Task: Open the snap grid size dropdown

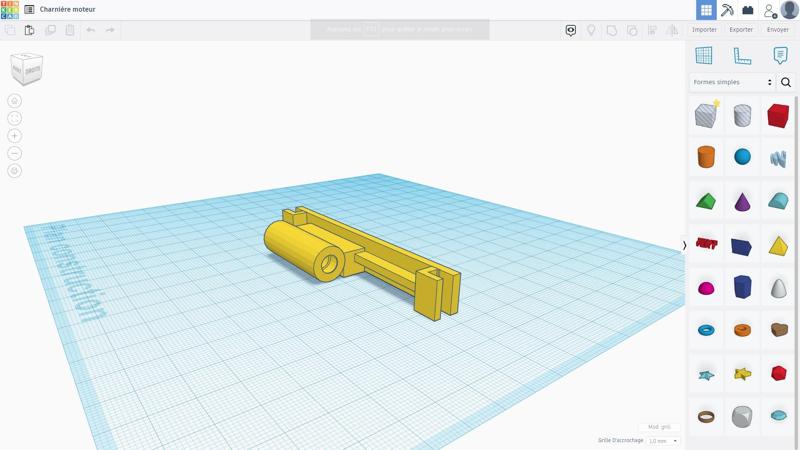Action: 663,440
